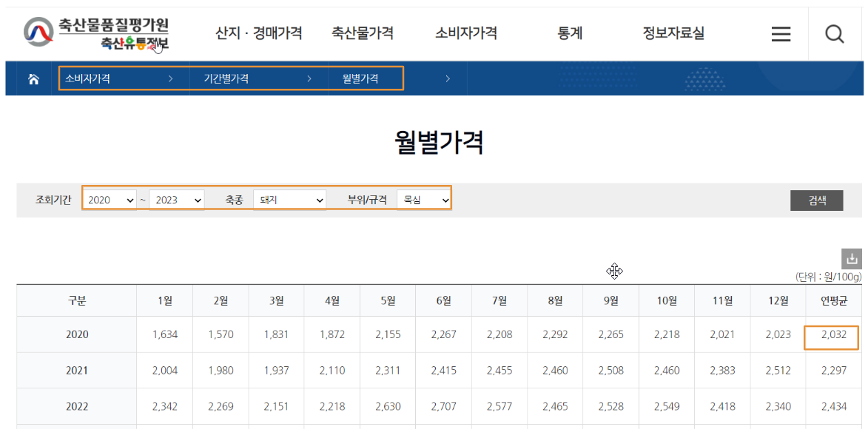Image resolution: width=868 pixels, height=435 pixels.
Task: Open the 소비자가격 top menu
Action: click(466, 33)
